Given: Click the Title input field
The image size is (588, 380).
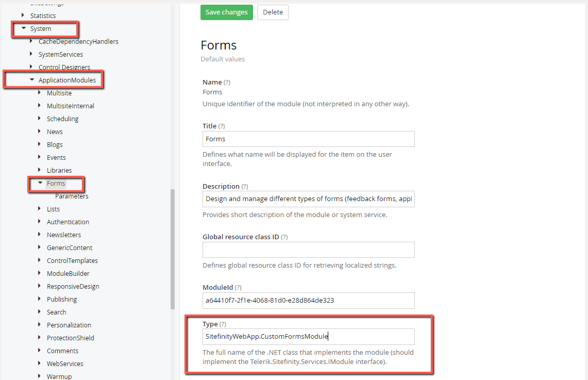Looking at the screenshot, I should (x=308, y=139).
